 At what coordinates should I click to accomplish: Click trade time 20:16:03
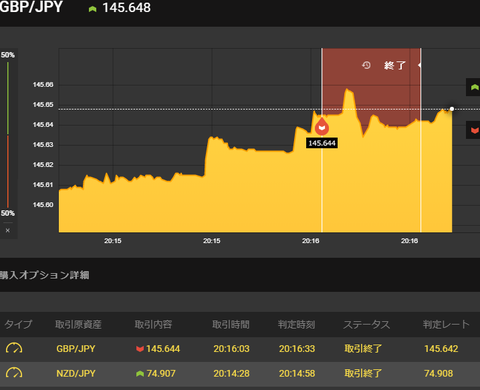pos(231,349)
